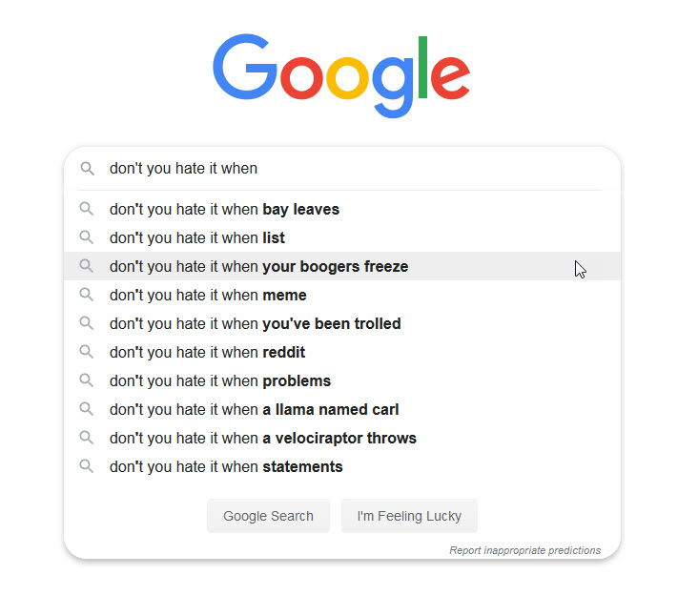Select suggestion "don't you hate it when bay leaves"
Screen dimensions: 698x616
[224, 209]
